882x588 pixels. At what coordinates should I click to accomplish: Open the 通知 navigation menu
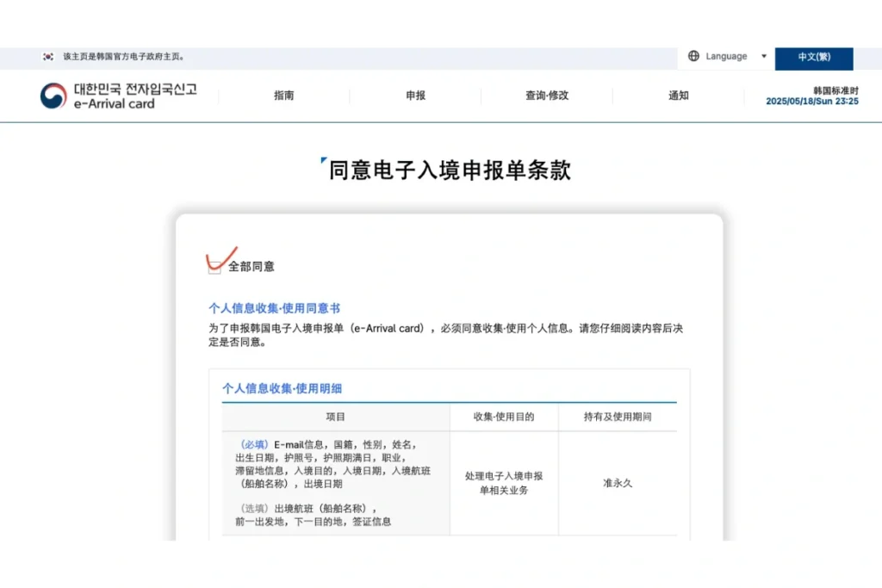tap(677, 96)
